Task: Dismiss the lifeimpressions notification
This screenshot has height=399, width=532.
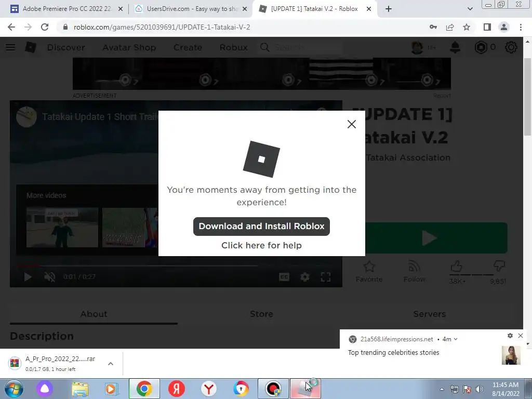Action: (x=521, y=336)
